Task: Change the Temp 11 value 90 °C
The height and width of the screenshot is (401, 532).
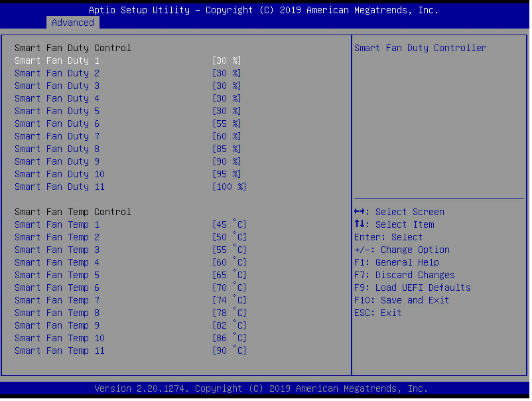Action: 230,351
